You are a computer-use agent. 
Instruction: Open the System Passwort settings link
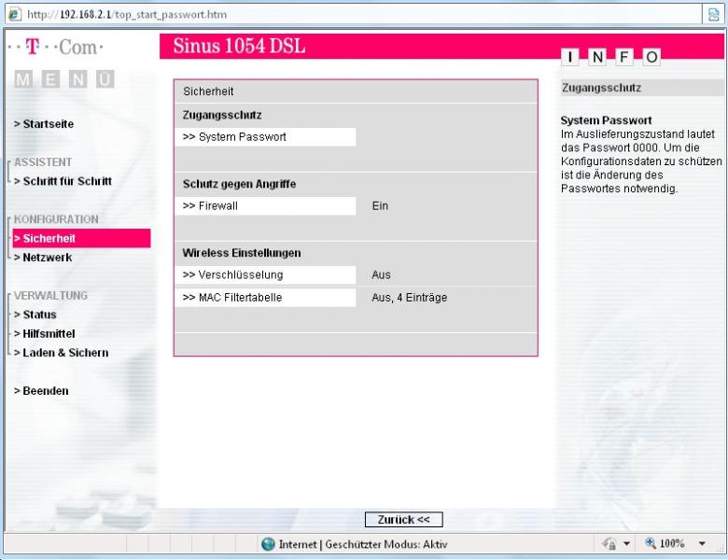266,137
